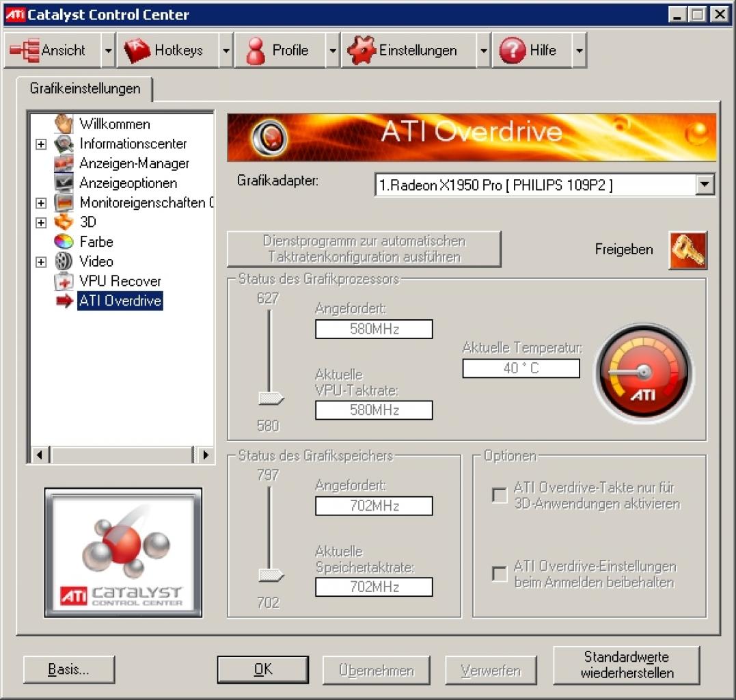Click the Profile person icon
This screenshot has width=736, height=700.
coord(256,51)
